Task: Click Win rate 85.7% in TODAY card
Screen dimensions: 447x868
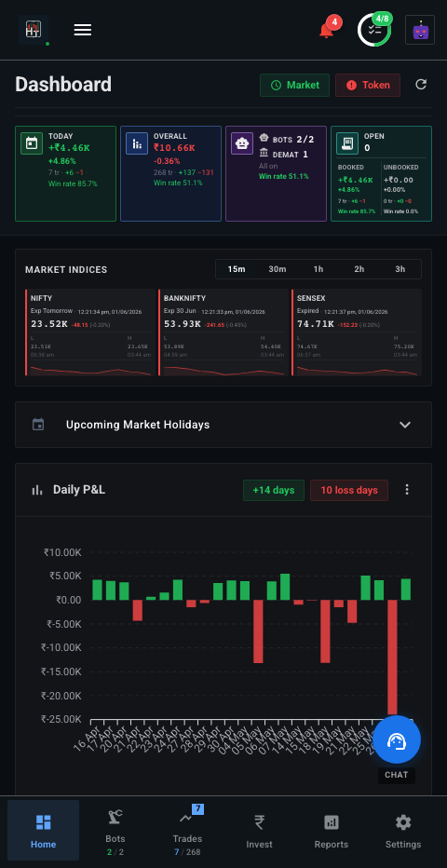Action: point(73,183)
